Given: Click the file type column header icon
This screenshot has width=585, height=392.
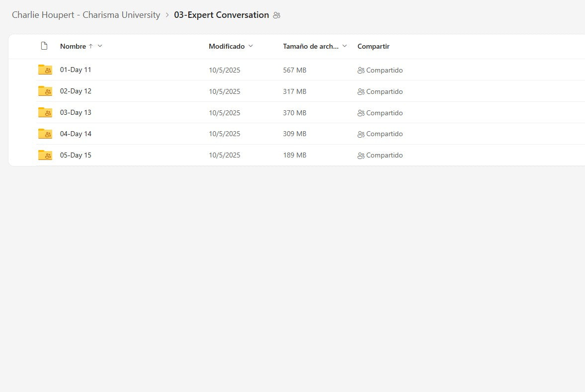Looking at the screenshot, I should pos(44,46).
